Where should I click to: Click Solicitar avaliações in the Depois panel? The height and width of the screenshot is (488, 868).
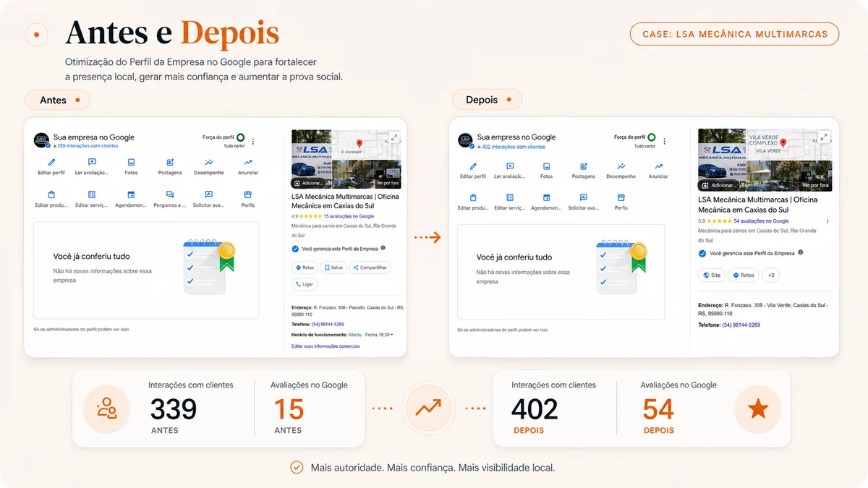(x=584, y=202)
